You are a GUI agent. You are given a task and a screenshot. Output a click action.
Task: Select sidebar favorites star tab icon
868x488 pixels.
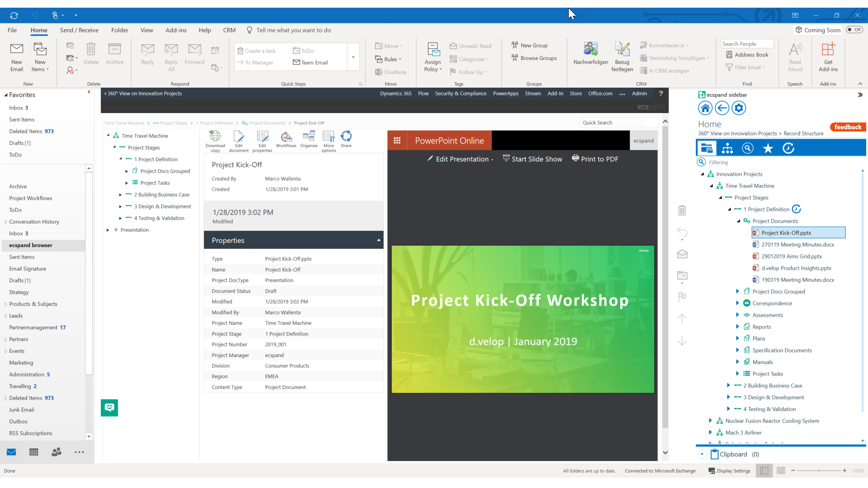pos(768,148)
